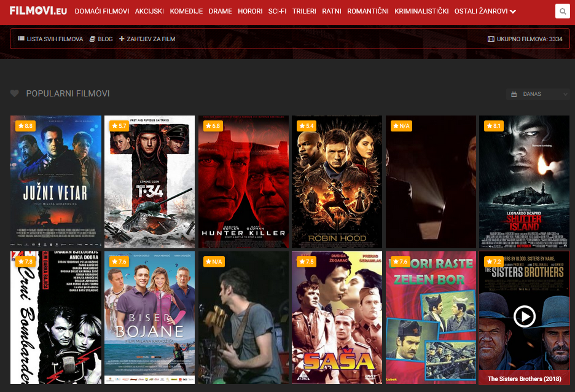Image resolution: width=575 pixels, height=392 pixels.
Task: Click the blog book icon
Action: [92, 39]
